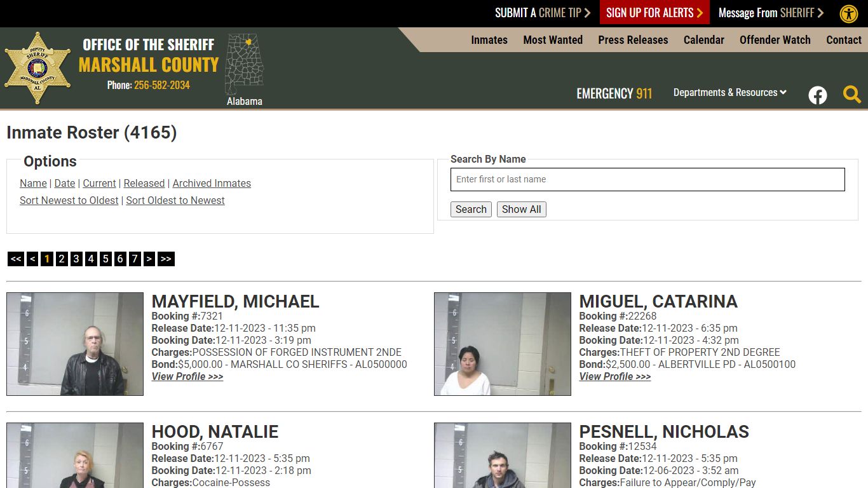
Task: Go to last page with >> button
Action: [x=166, y=259]
